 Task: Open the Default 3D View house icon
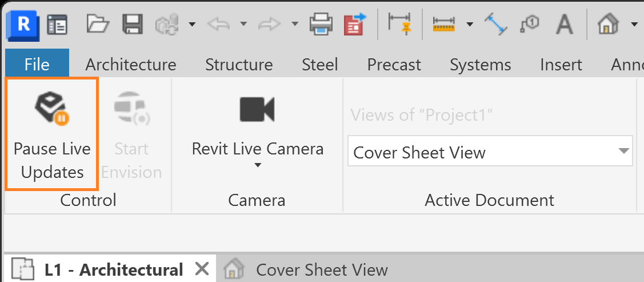tap(608, 24)
